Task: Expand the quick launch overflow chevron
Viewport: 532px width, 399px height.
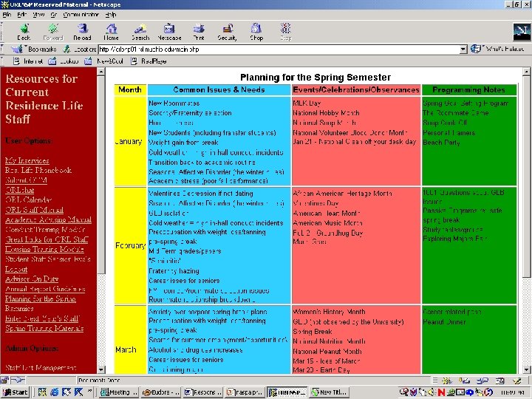Action: pos(90,391)
